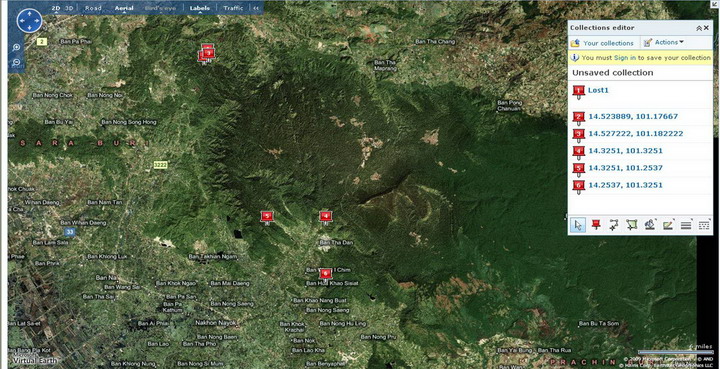Open the dashed line style options
This screenshot has width=720, height=369.
point(703,225)
